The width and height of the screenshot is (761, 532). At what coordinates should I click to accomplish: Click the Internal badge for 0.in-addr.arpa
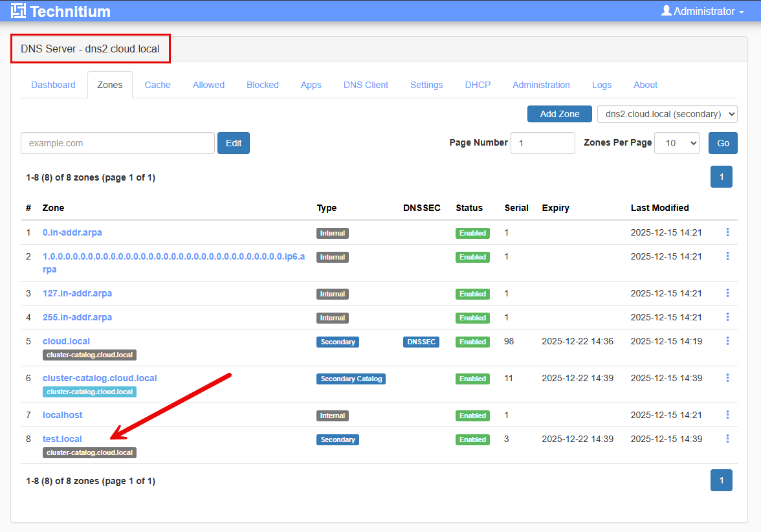(333, 233)
